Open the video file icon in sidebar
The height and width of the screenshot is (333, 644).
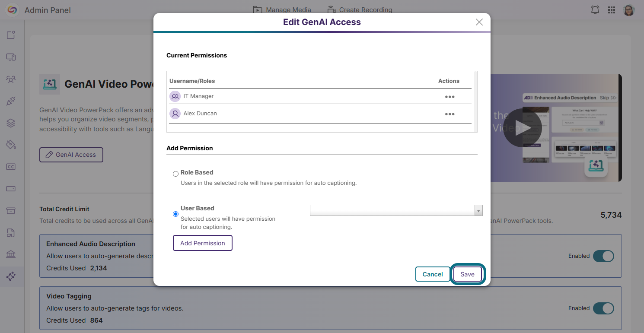coord(11,233)
